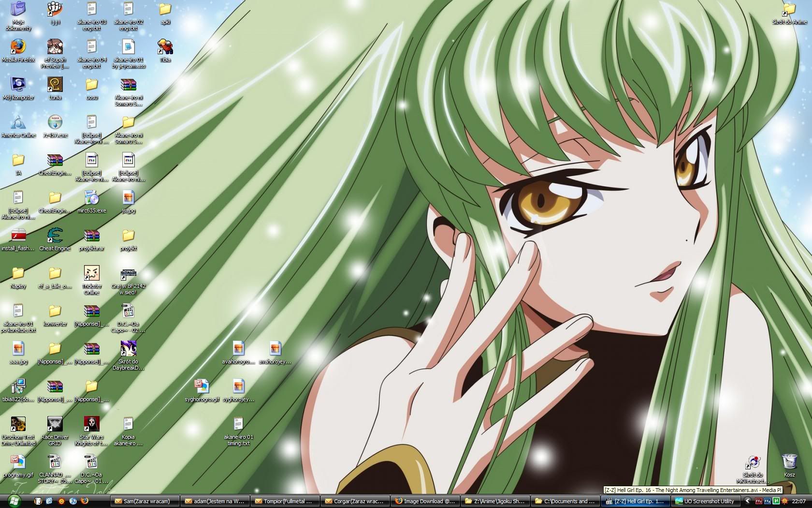Switch to Image Download Firefox taskbar window

pos(426,501)
